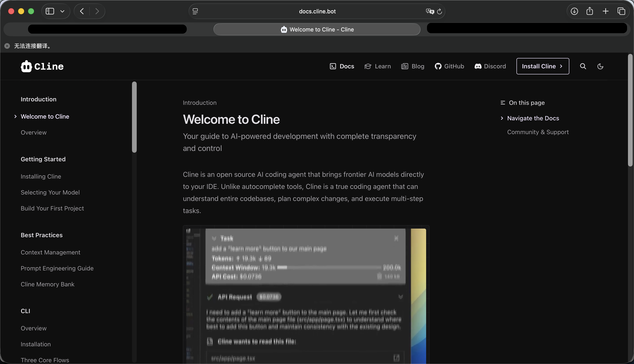Screen dimensions: 634x364
Task: Click the Cline demo screenshot
Action: tap(306, 295)
